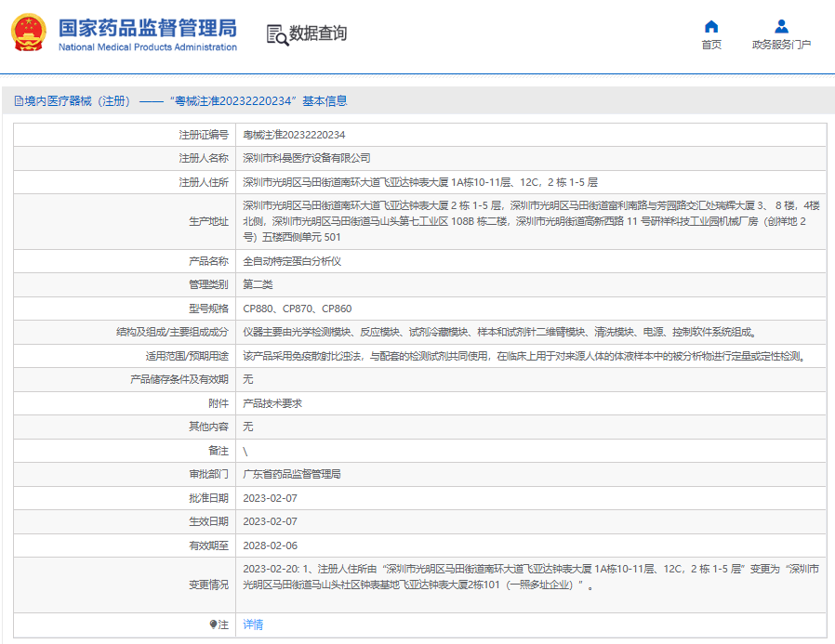This screenshot has width=835, height=644.
Task: Click model value CP880、CP870、CP860
Action: 298,309
